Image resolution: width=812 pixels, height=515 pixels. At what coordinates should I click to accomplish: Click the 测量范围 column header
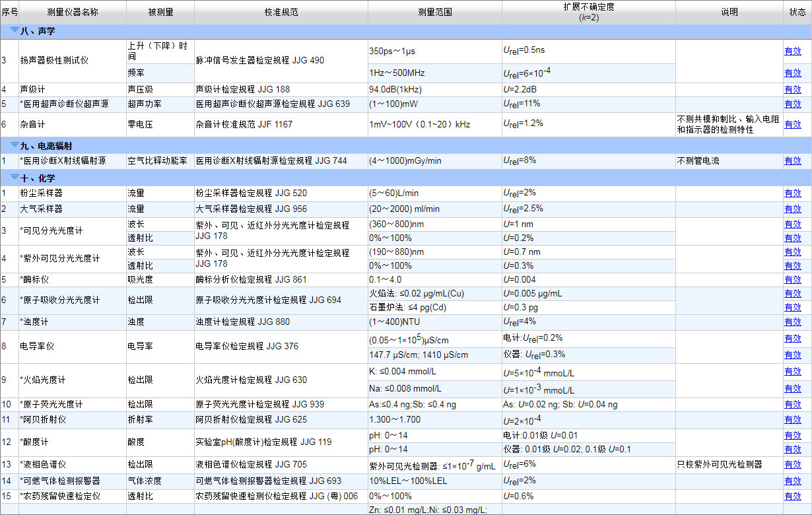click(434, 13)
